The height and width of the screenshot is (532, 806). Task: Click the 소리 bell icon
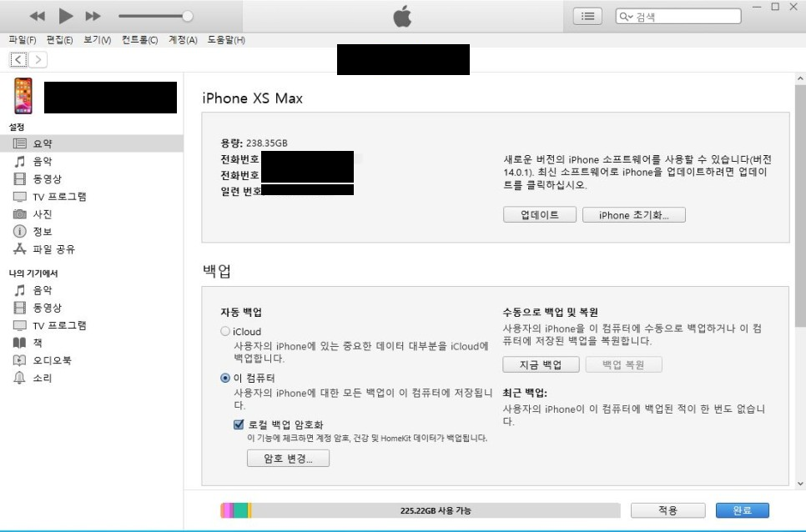(x=19, y=378)
